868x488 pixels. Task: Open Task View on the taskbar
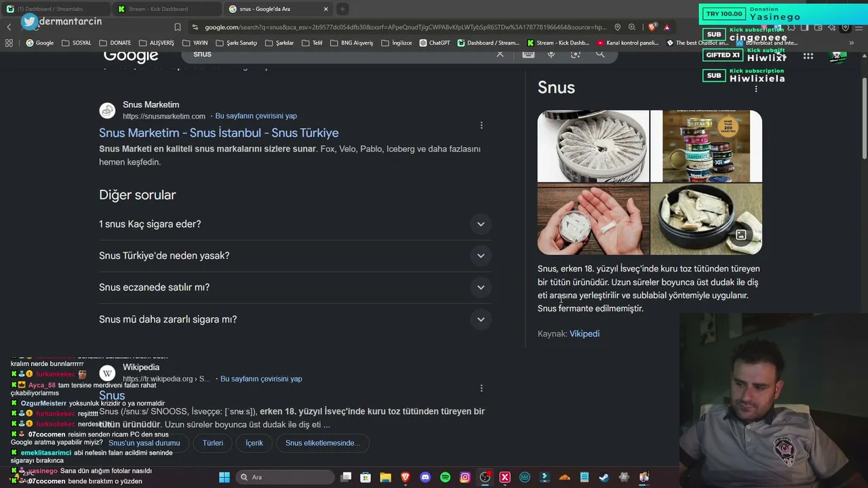(x=346, y=477)
